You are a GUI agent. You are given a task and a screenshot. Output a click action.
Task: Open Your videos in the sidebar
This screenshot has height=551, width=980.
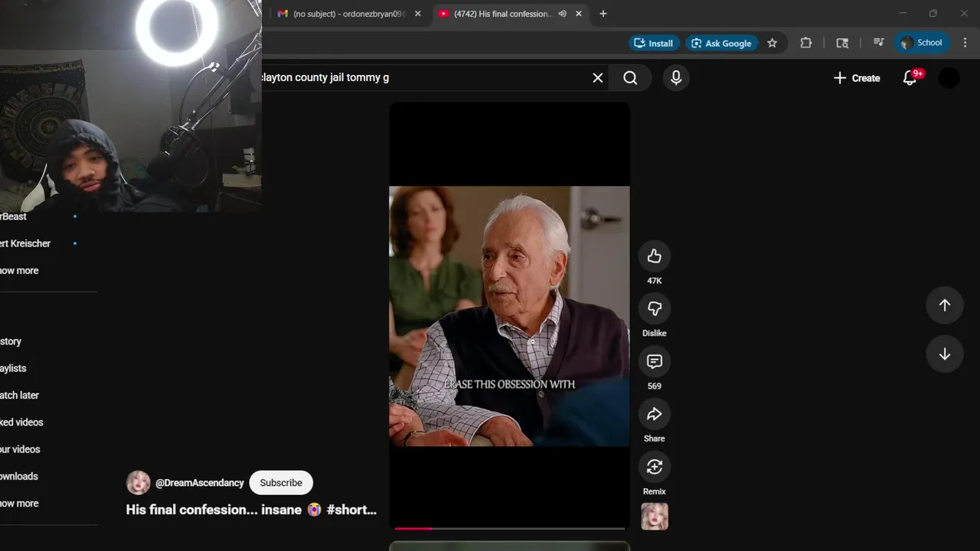pyautogui.click(x=20, y=449)
